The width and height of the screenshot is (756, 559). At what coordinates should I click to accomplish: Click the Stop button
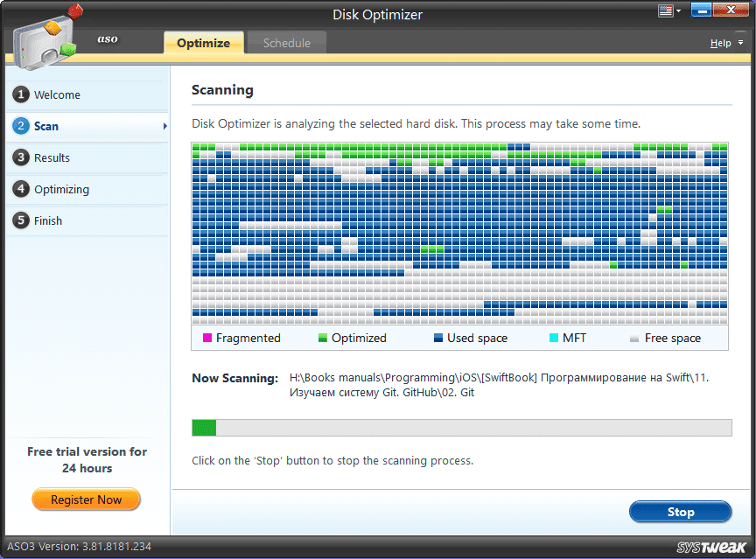pyautogui.click(x=680, y=512)
